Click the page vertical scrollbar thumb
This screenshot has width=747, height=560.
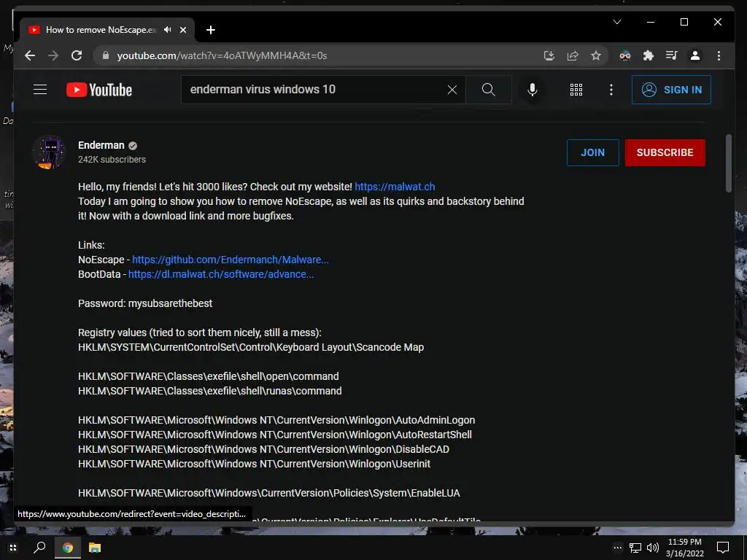coord(729,163)
